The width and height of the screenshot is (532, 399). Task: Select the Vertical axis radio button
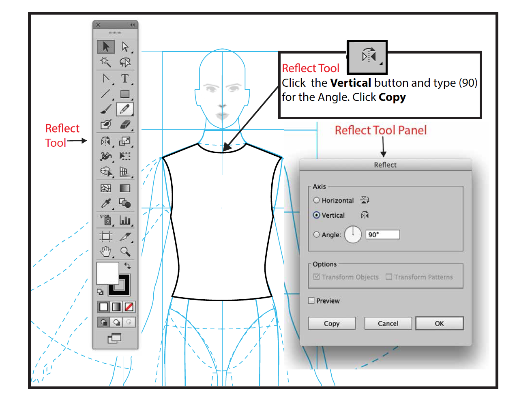[317, 215]
